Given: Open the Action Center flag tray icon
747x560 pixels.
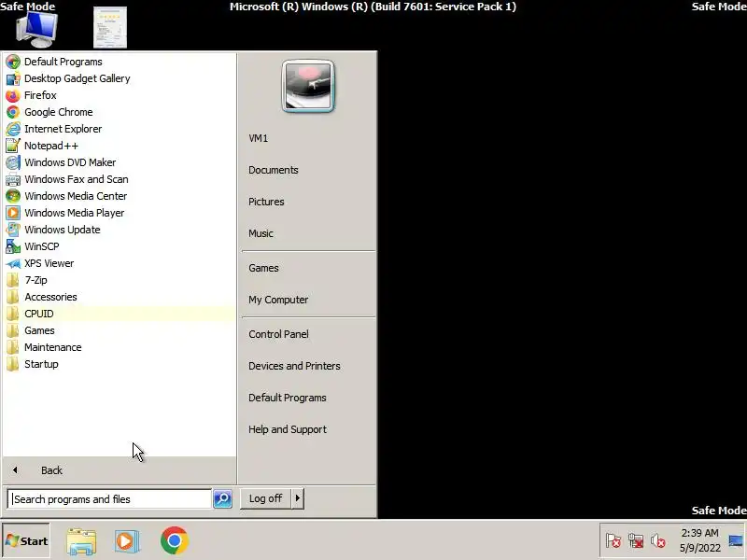Looking at the screenshot, I should point(613,540).
